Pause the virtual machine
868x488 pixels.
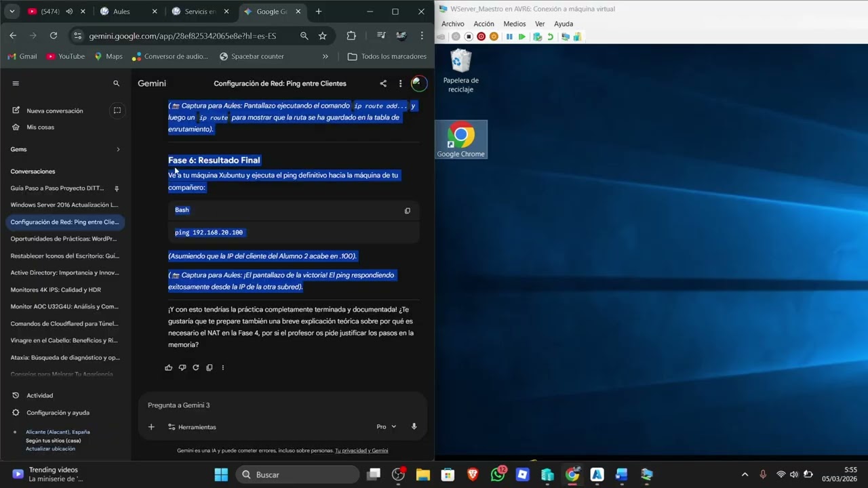point(509,37)
